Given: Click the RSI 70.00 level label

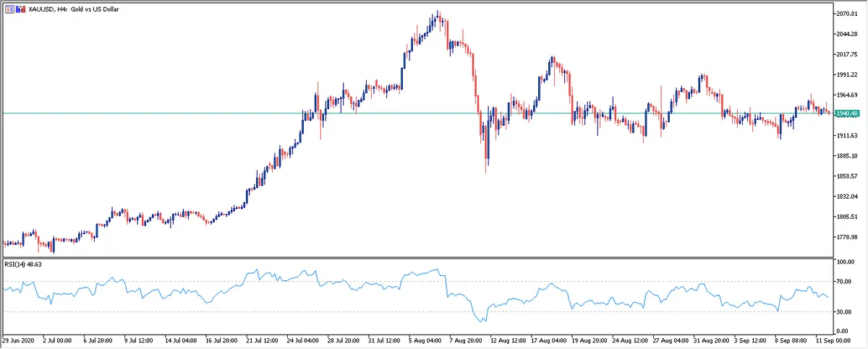Looking at the screenshot, I should 843,281.
